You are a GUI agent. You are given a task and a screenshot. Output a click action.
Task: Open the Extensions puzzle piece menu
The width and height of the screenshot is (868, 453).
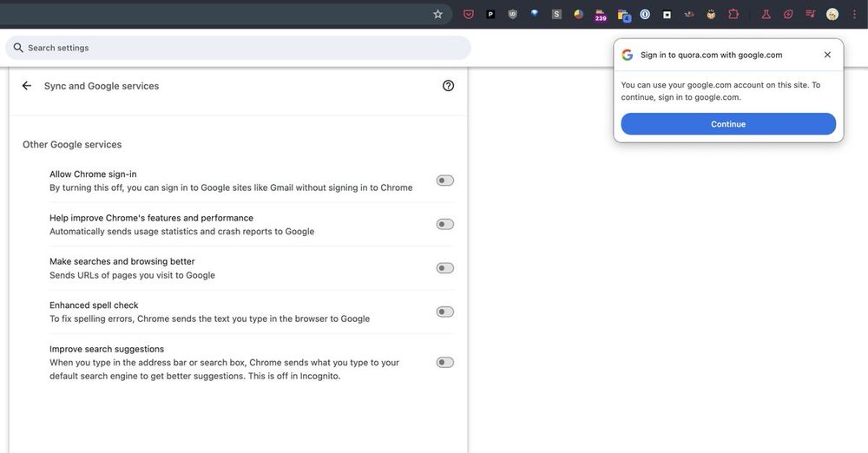733,15
